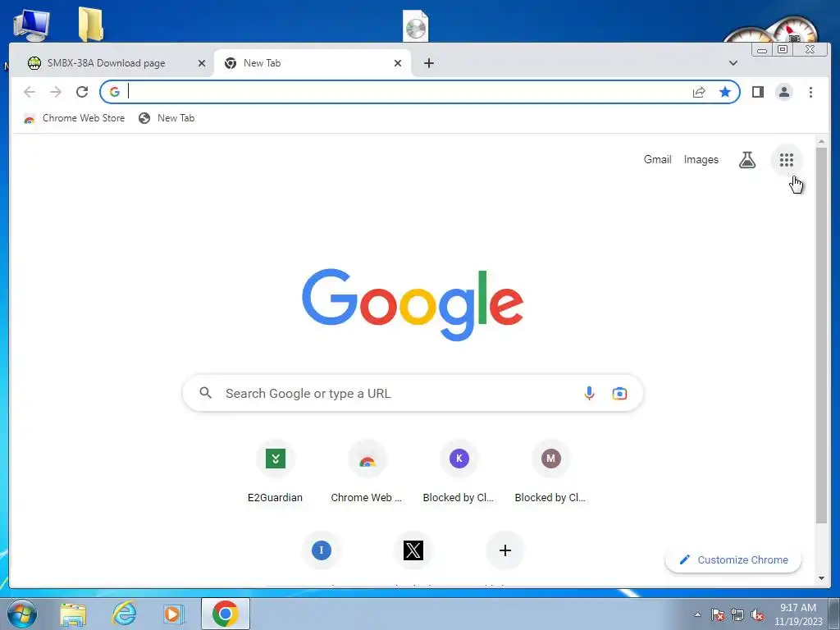
Task: Close the New Tab tab
Action: [x=398, y=63]
